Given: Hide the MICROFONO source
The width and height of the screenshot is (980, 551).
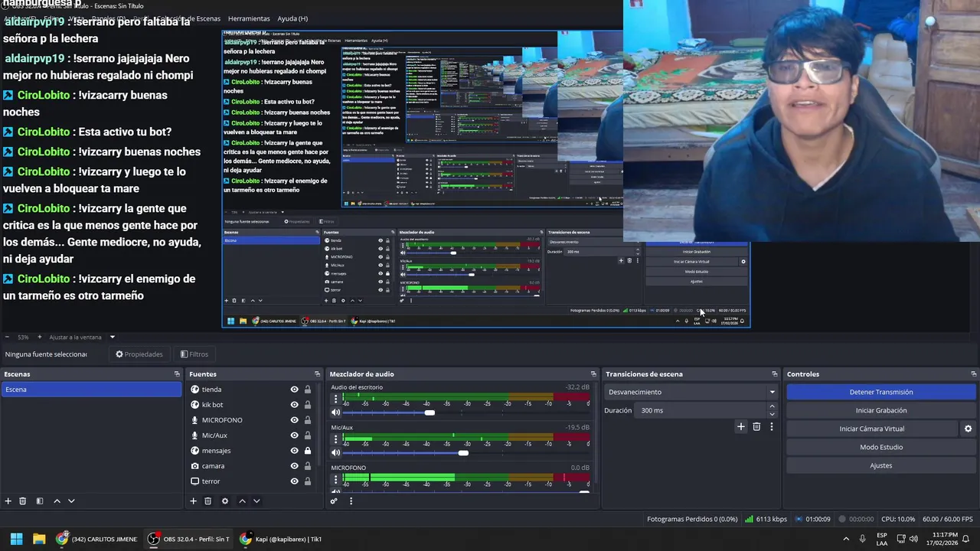Looking at the screenshot, I should click(294, 420).
